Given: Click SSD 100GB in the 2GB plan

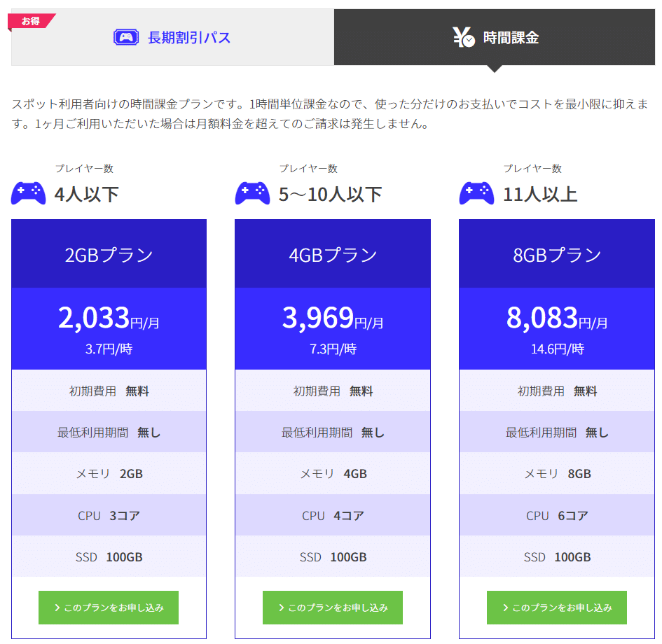Looking at the screenshot, I should [x=109, y=556].
